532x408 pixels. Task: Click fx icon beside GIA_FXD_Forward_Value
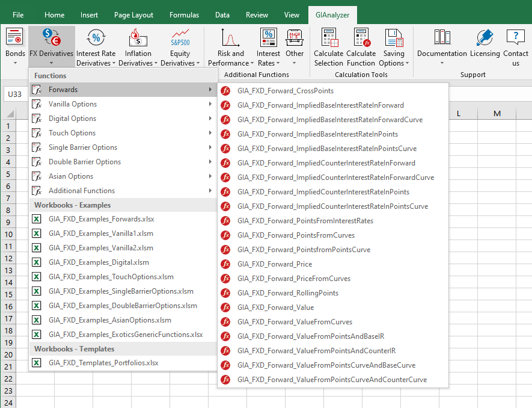[x=225, y=308]
